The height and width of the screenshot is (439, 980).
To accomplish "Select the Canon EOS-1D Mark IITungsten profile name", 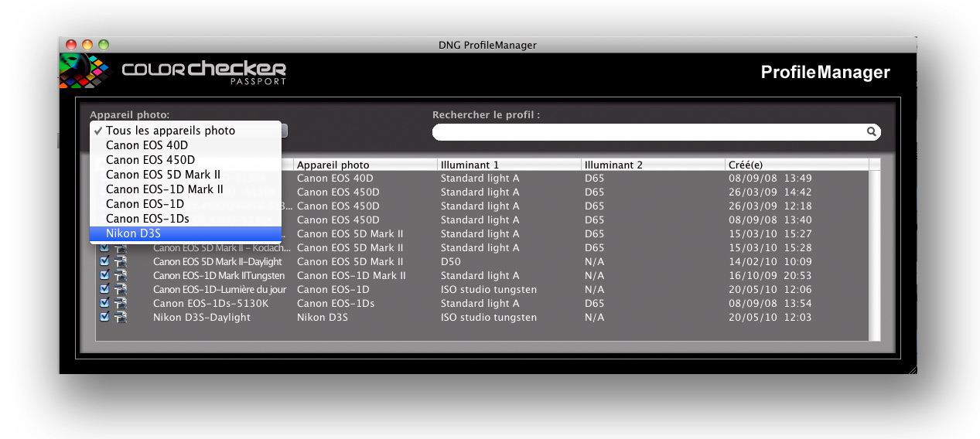I will click(219, 275).
